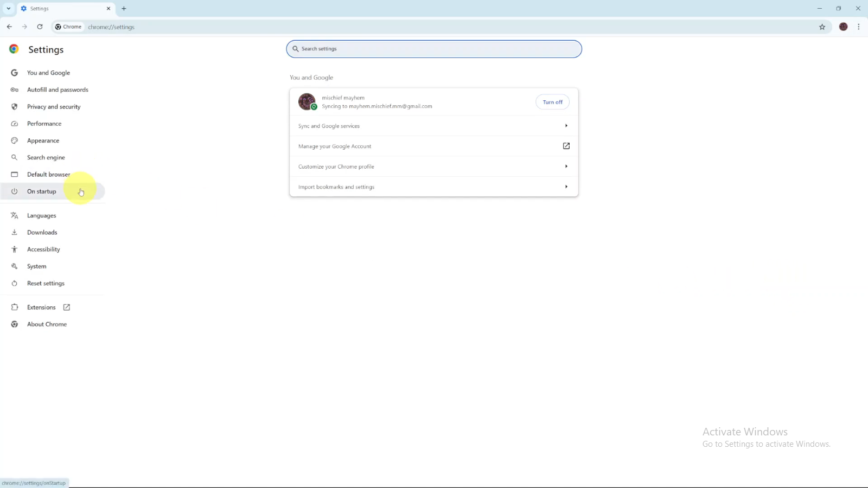Viewport: 868px width, 488px height.
Task: Reload the page
Action: (40, 27)
